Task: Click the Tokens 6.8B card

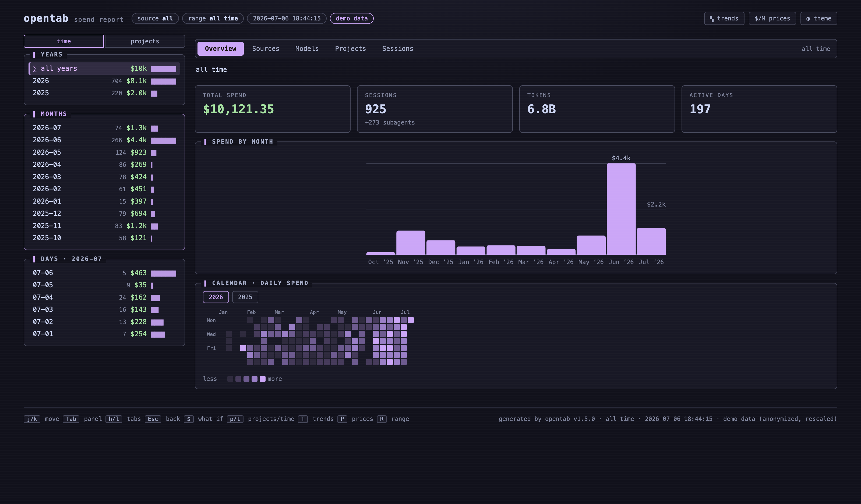Action: [x=597, y=109]
